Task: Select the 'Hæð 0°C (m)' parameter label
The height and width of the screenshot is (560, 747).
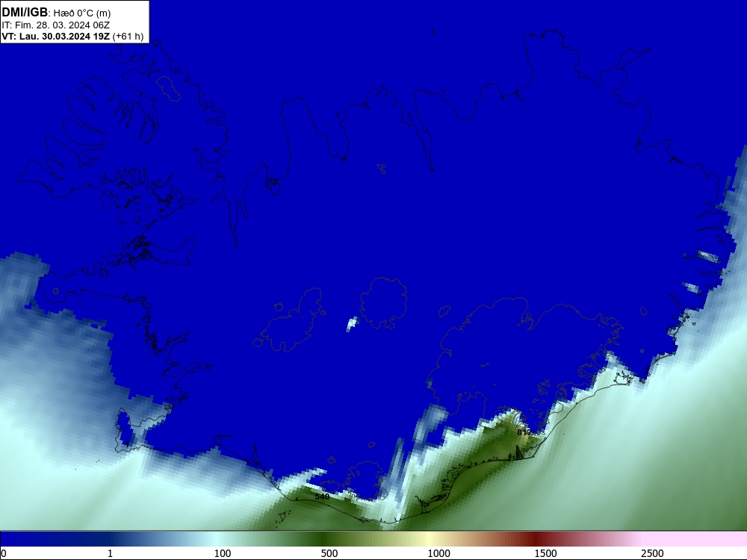Action: click(x=82, y=13)
